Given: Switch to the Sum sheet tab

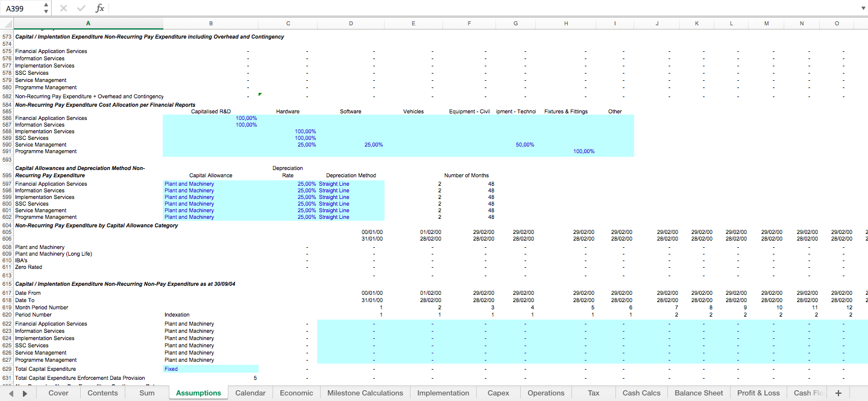Looking at the screenshot, I should [147, 393].
